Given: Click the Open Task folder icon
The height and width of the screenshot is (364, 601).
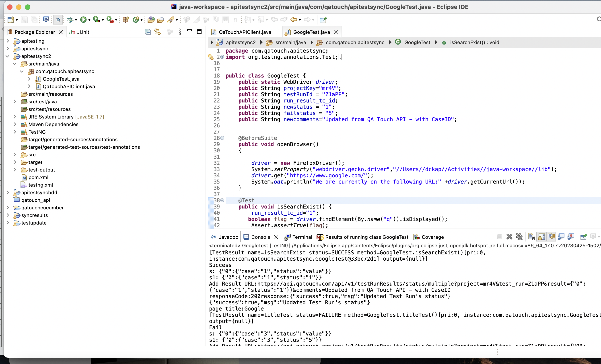Looking at the screenshot, I should tap(161, 20).
